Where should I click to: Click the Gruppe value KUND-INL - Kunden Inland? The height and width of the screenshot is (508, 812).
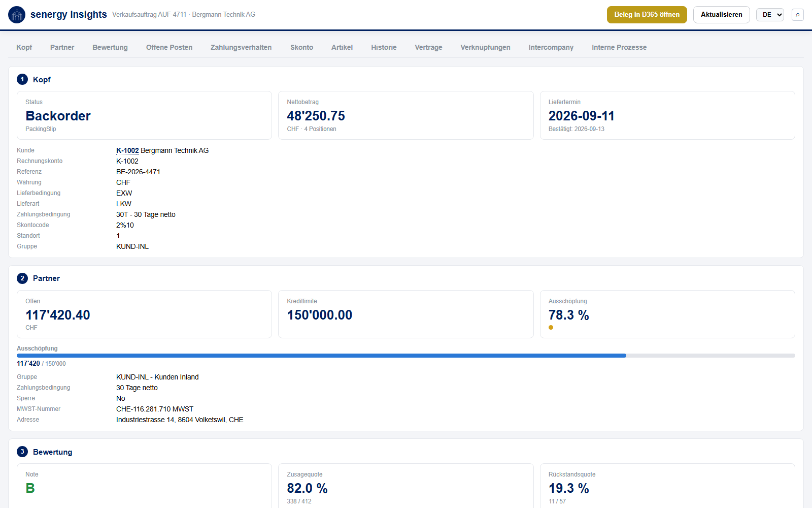click(x=157, y=377)
